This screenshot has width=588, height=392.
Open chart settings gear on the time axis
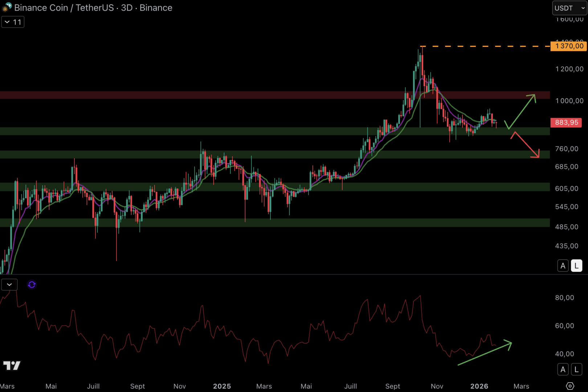point(570,386)
